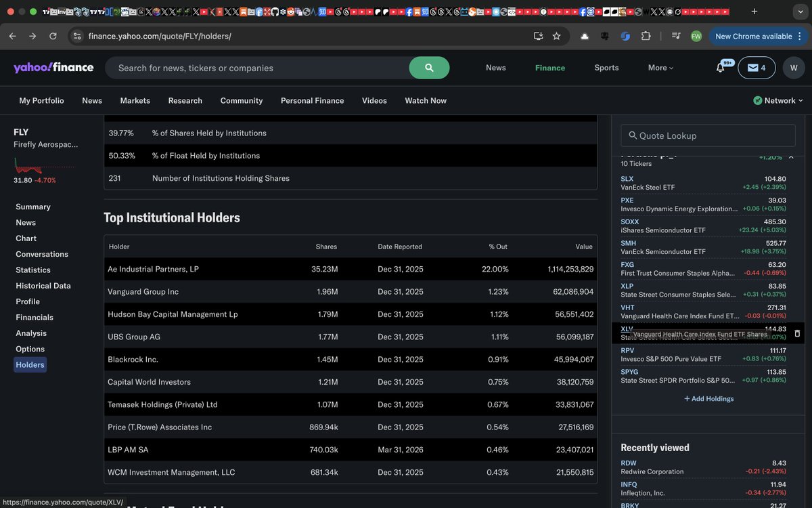Open My Portfolio in nav bar
812x508 pixels.
click(x=41, y=100)
